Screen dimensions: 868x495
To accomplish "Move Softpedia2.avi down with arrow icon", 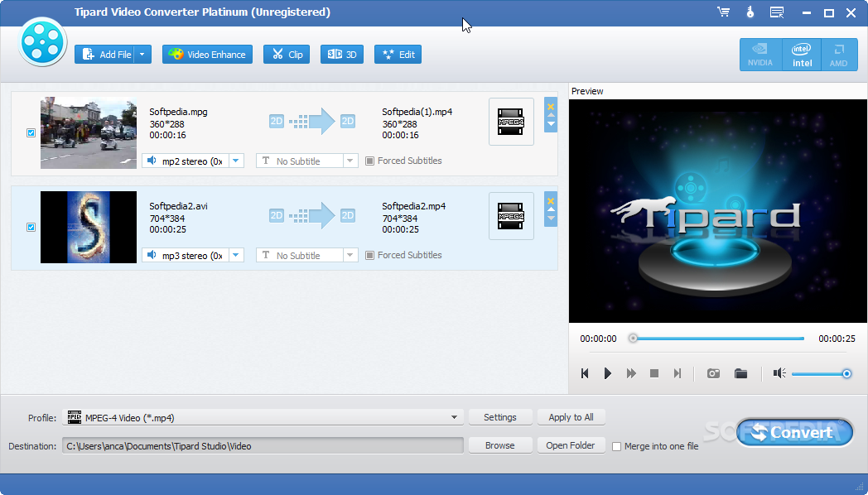I will [x=551, y=219].
